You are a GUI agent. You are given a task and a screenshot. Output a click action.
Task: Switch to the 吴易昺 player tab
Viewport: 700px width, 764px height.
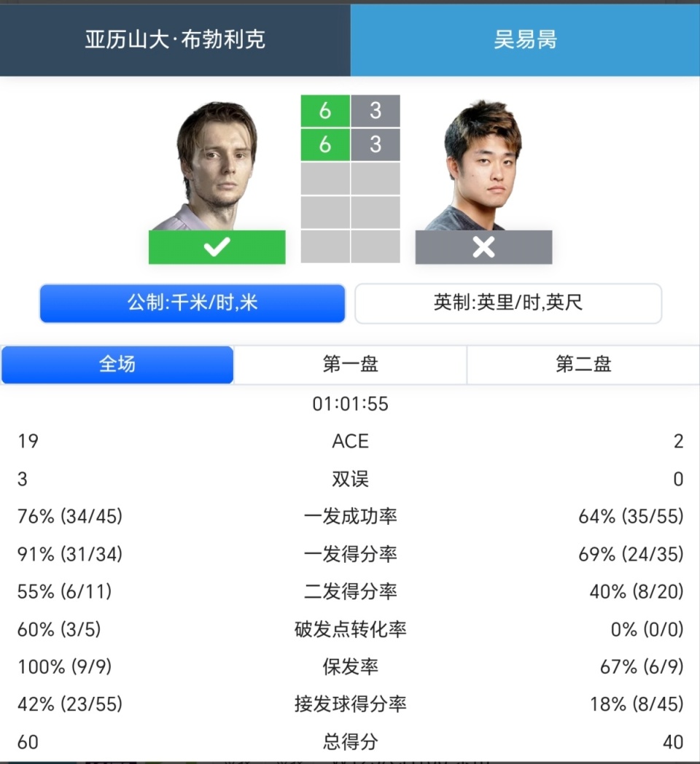[525, 40]
